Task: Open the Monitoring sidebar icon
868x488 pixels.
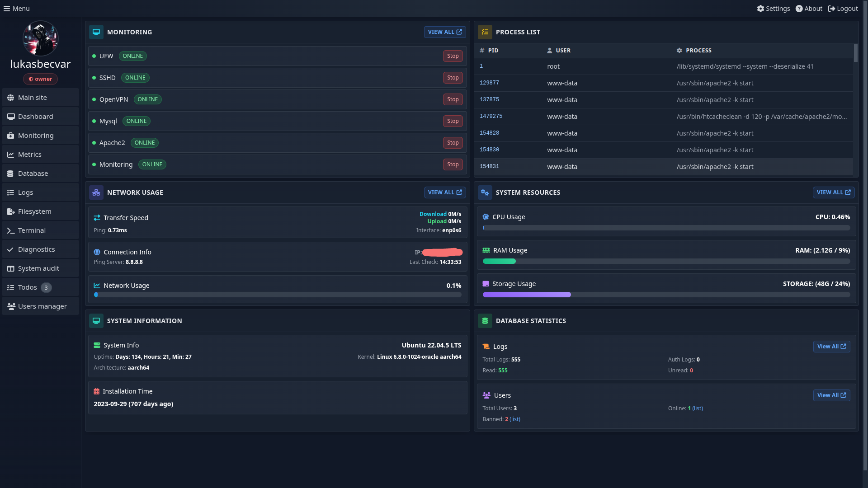Action: click(11, 135)
